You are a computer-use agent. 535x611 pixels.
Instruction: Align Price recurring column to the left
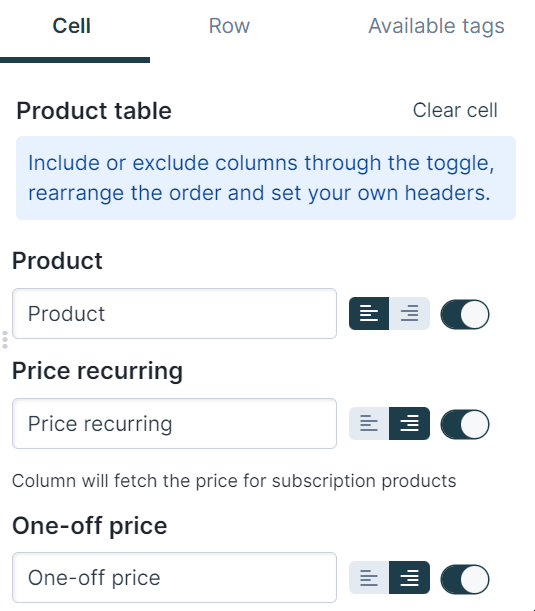[x=369, y=424]
